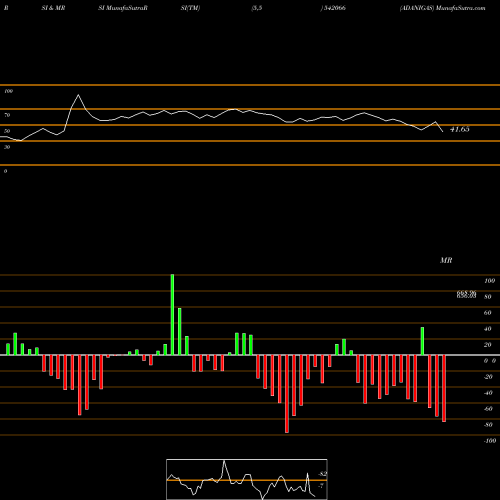Click the 60 label on the MR axis
Image resolution: width=500 pixels, height=500 pixels.
click(x=488, y=313)
